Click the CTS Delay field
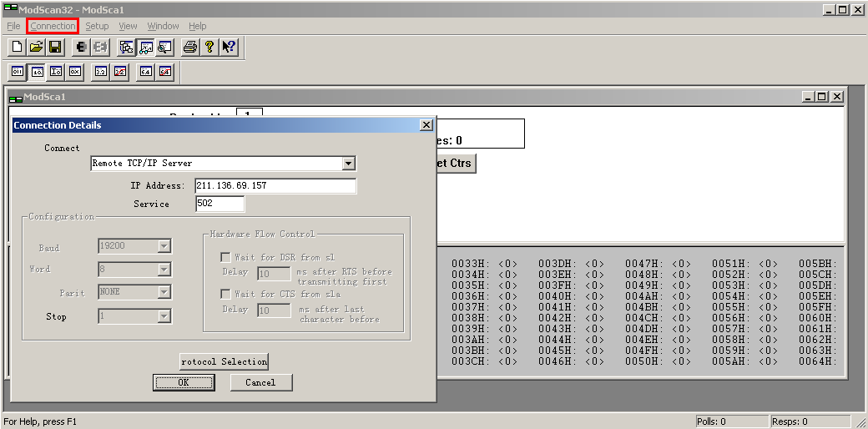 274,310
